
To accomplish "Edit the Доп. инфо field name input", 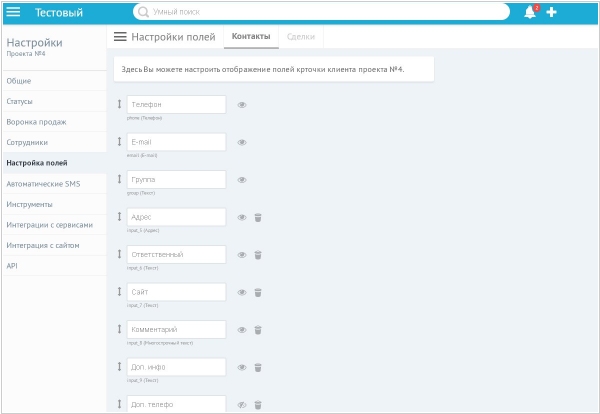I will pyautogui.click(x=176, y=367).
